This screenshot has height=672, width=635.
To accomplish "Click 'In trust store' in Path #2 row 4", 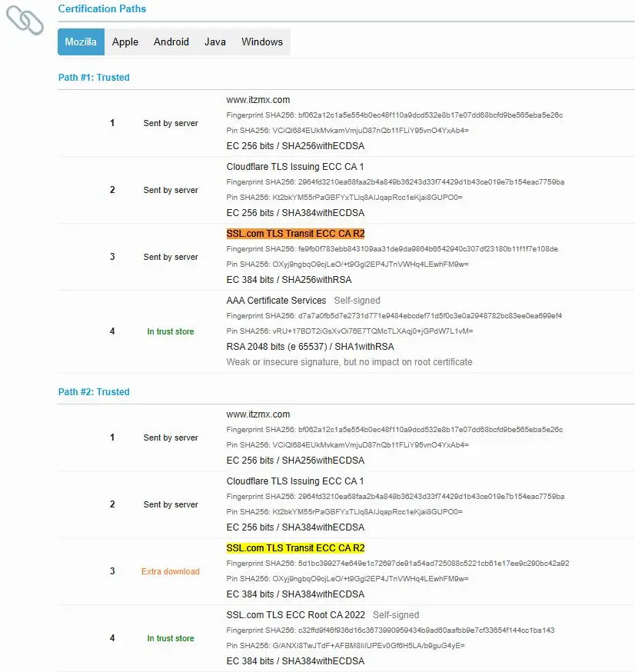I will [171, 638].
